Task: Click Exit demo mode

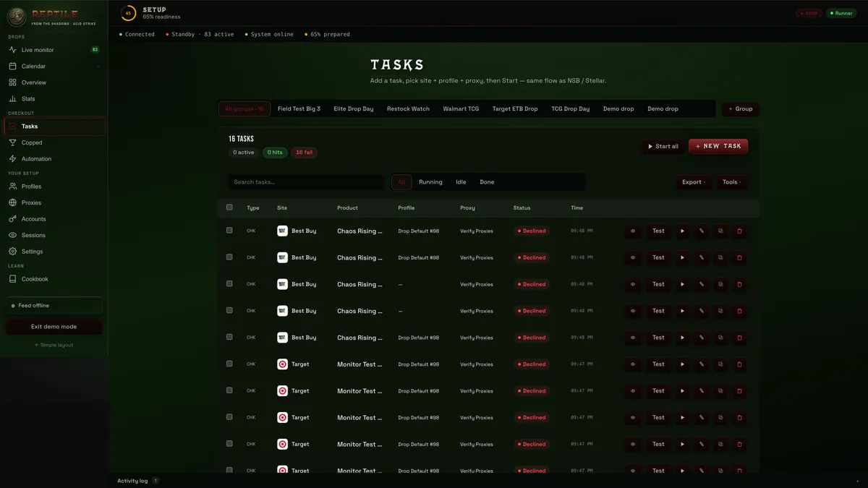Action: pos(54,327)
